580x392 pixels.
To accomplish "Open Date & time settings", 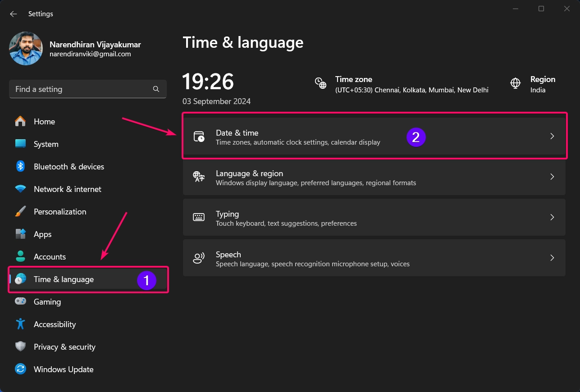I will tap(374, 137).
